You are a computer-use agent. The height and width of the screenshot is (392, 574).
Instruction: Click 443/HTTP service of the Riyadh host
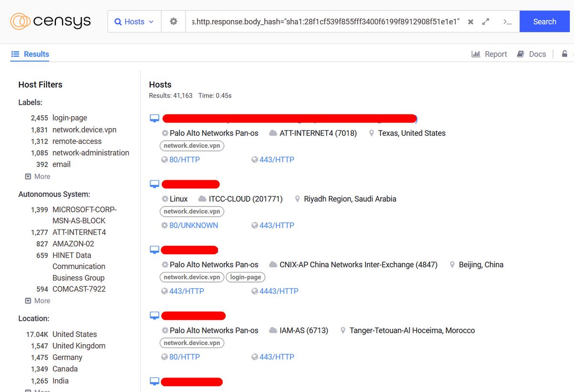[x=273, y=225]
